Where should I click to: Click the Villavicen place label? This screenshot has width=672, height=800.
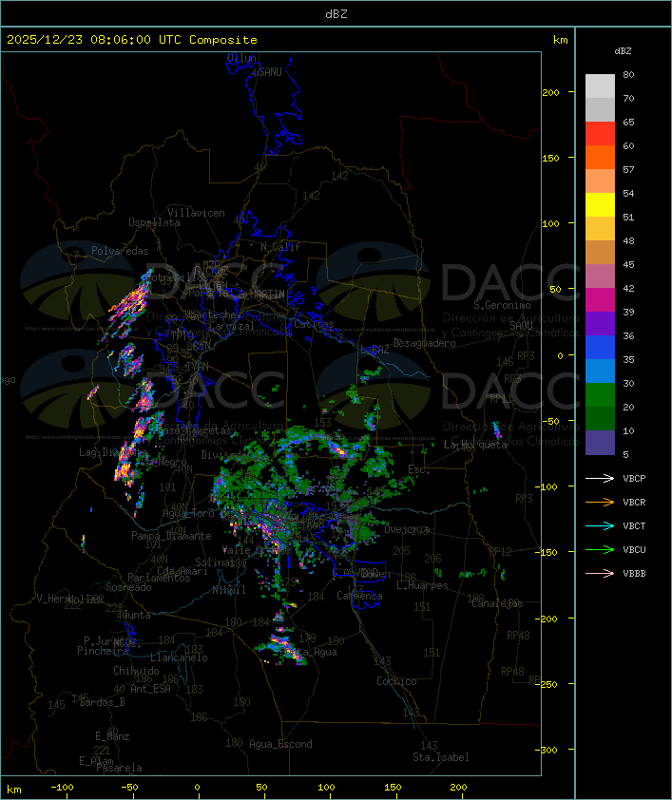click(197, 213)
